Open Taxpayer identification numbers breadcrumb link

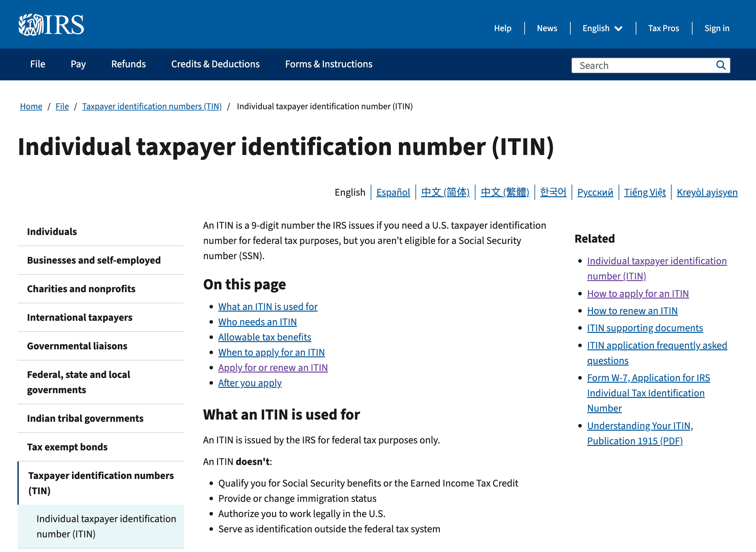pyautogui.click(x=152, y=106)
